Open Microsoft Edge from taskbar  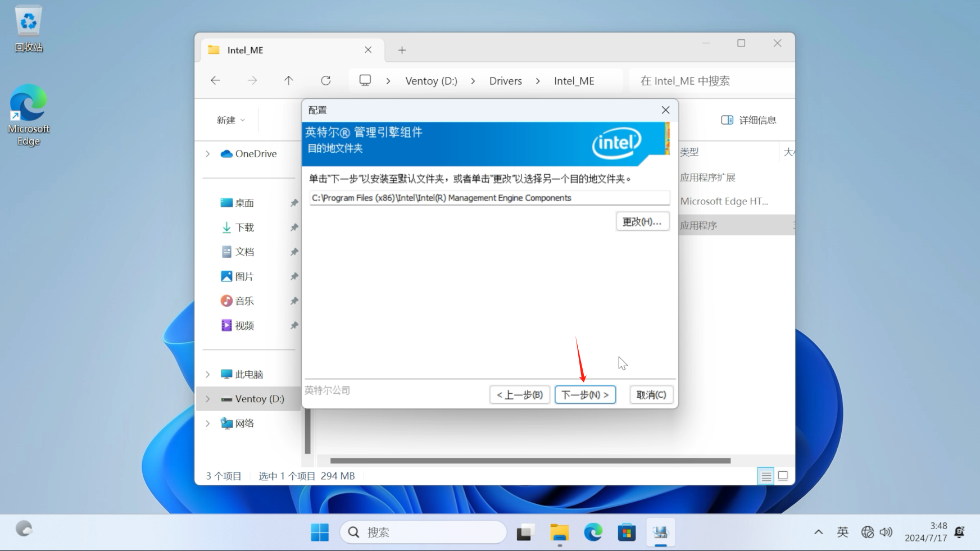[x=593, y=532]
